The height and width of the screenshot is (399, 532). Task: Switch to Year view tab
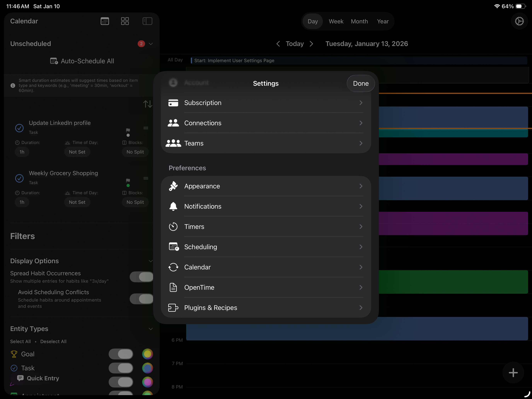tap(383, 21)
